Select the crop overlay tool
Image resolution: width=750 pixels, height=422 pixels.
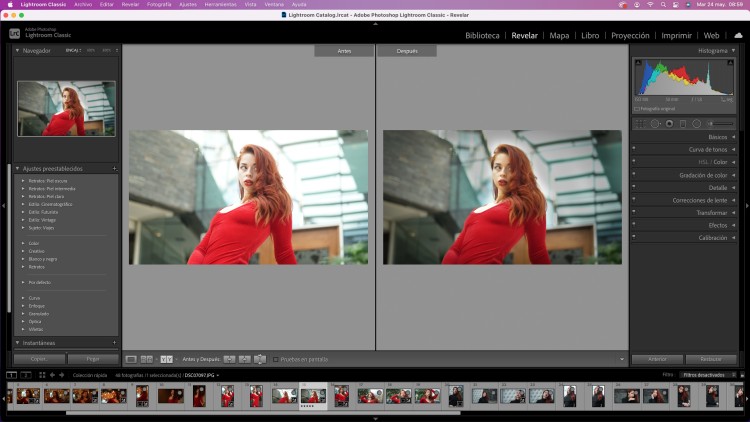click(x=640, y=124)
